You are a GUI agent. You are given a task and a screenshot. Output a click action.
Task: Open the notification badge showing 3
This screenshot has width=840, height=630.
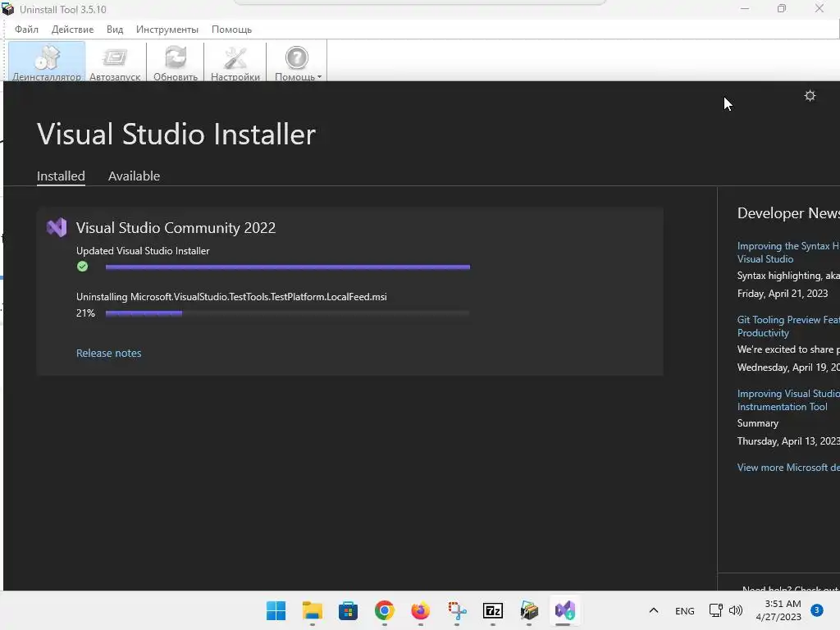click(816, 610)
